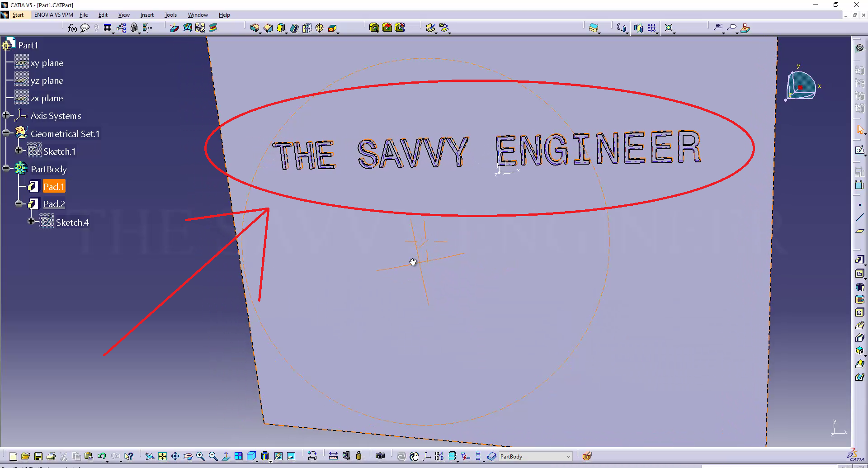
Task: Select Pad.2 in the specification tree
Action: [54, 204]
